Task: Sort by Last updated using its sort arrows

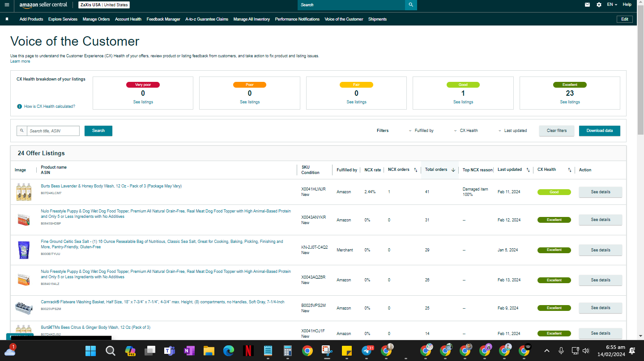Action: pos(528,170)
